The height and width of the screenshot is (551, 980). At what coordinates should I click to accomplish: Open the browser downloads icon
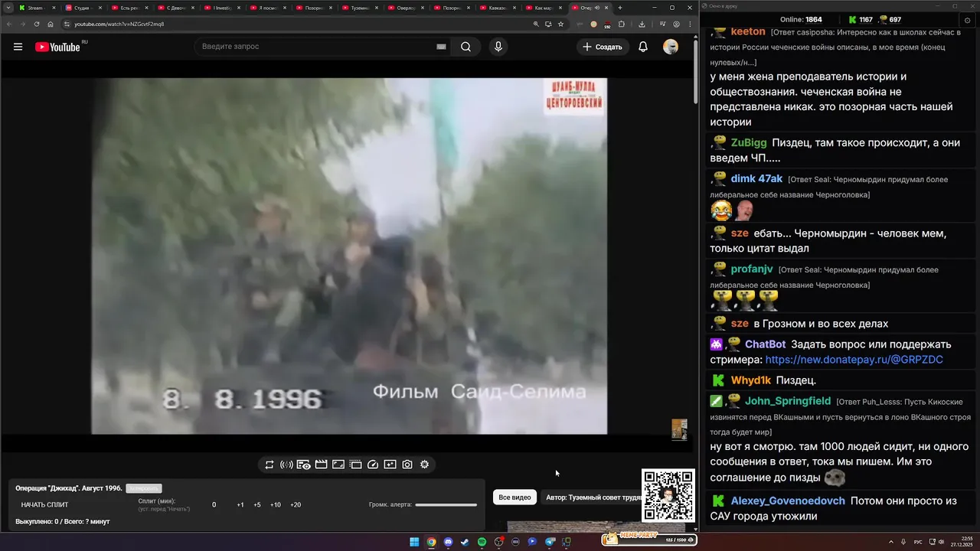[642, 24]
